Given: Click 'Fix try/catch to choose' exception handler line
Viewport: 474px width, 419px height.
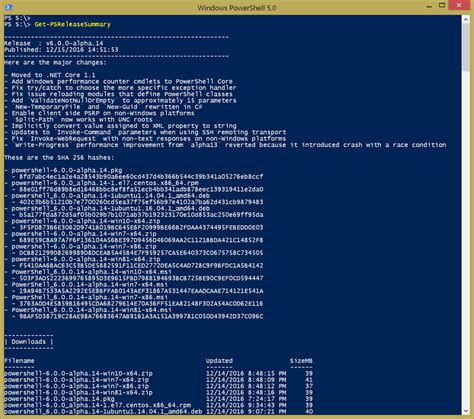Looking at the screenshot, I should coord(120,88).
